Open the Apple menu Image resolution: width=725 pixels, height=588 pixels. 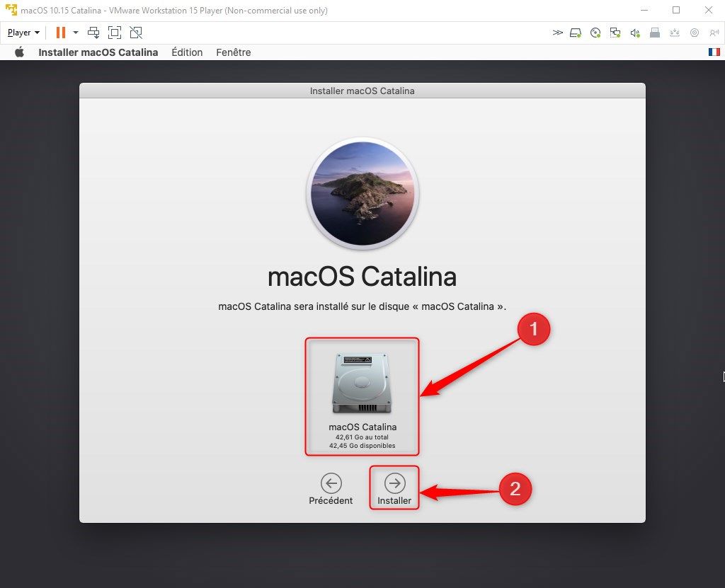(19, 52)
